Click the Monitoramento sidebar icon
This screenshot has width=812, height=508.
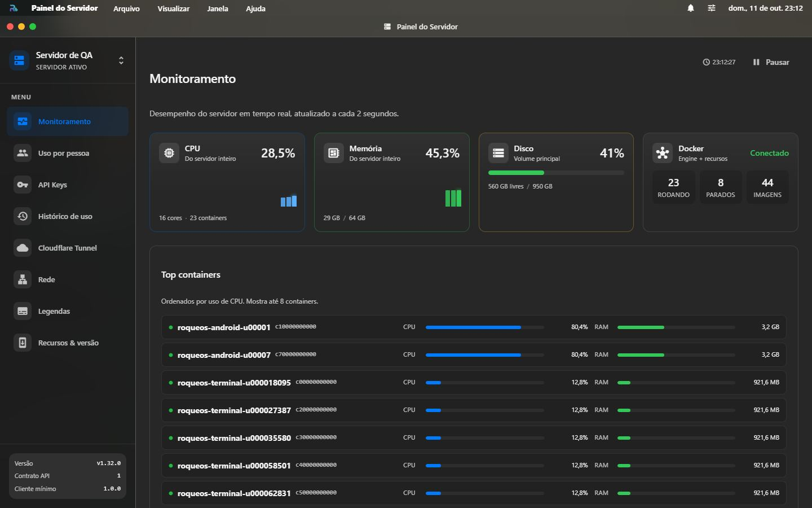pos(23,121)
